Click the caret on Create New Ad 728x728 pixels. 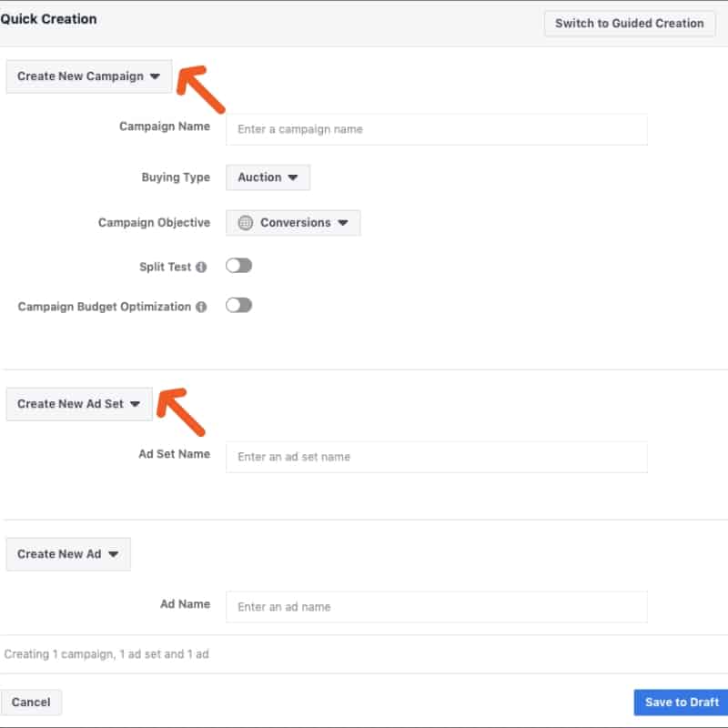113,554
